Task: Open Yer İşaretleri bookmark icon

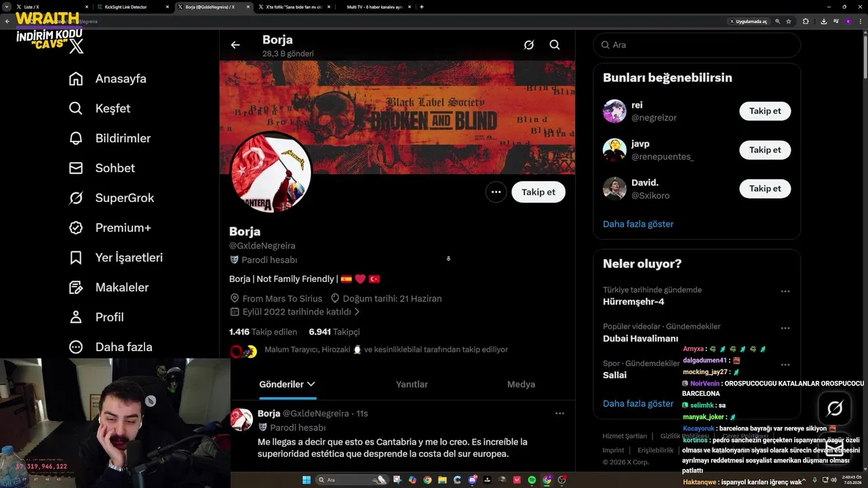Action: tap(76, 258)
